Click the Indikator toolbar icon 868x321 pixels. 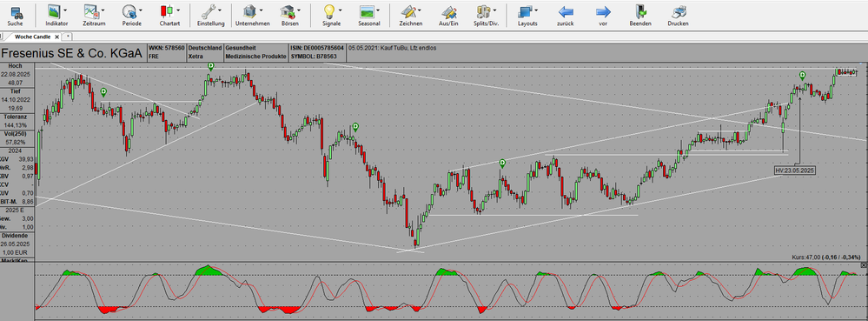[54, 11]
